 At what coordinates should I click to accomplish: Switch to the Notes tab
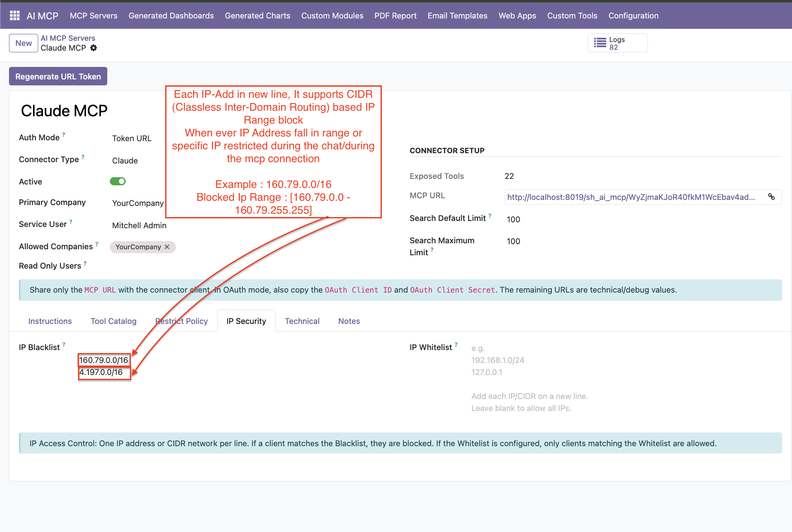[349, 321]
